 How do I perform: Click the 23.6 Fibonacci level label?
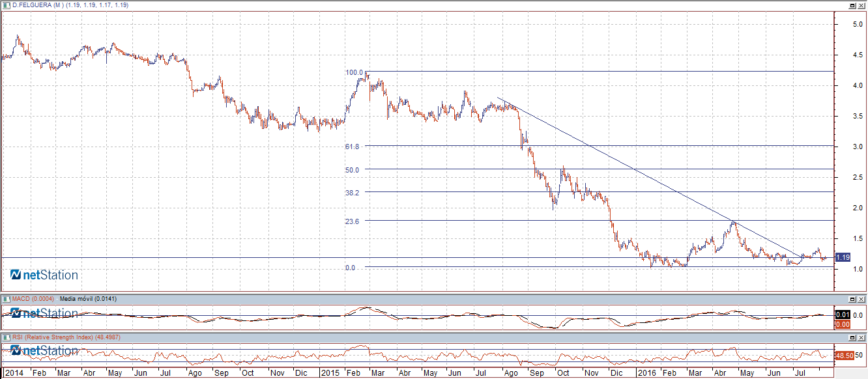[353, 221]
